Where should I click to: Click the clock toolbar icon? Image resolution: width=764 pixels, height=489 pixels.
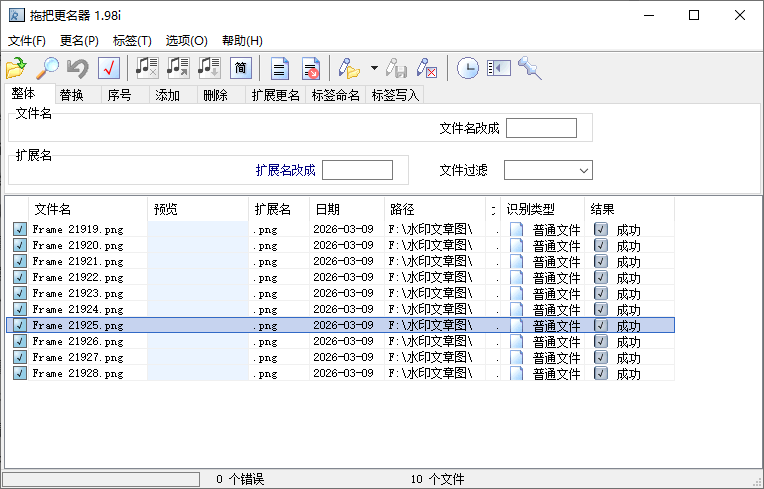[x=467, y=68]
